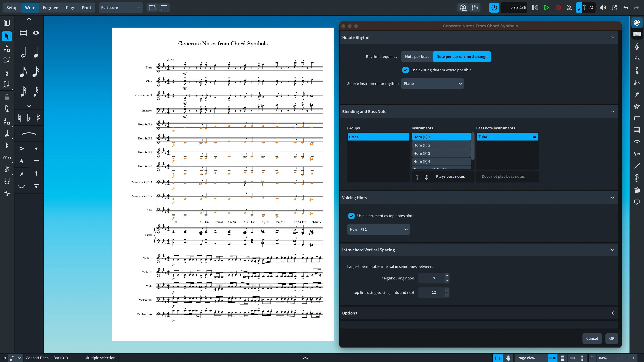The width and height of the screenshot is (644, 362).
Task: Open the Holds and Pauses fermata panel
Action: (x=637, y=142)
